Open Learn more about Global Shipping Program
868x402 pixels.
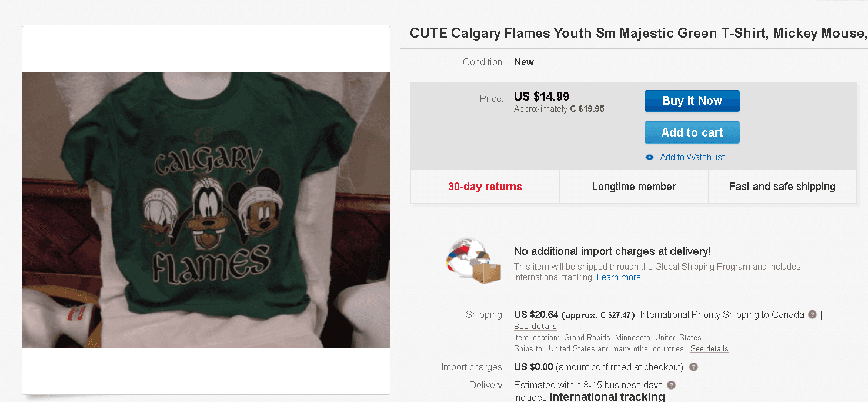[x=619, y=277]
